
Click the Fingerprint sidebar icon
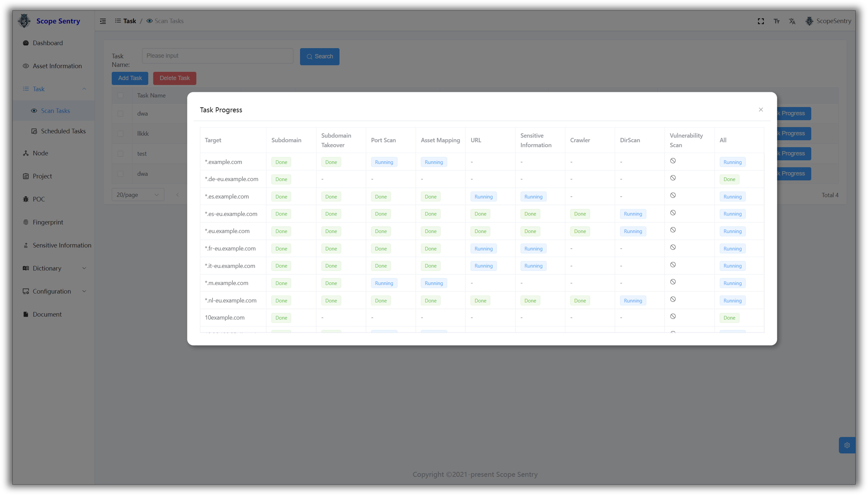click(26, 222)
